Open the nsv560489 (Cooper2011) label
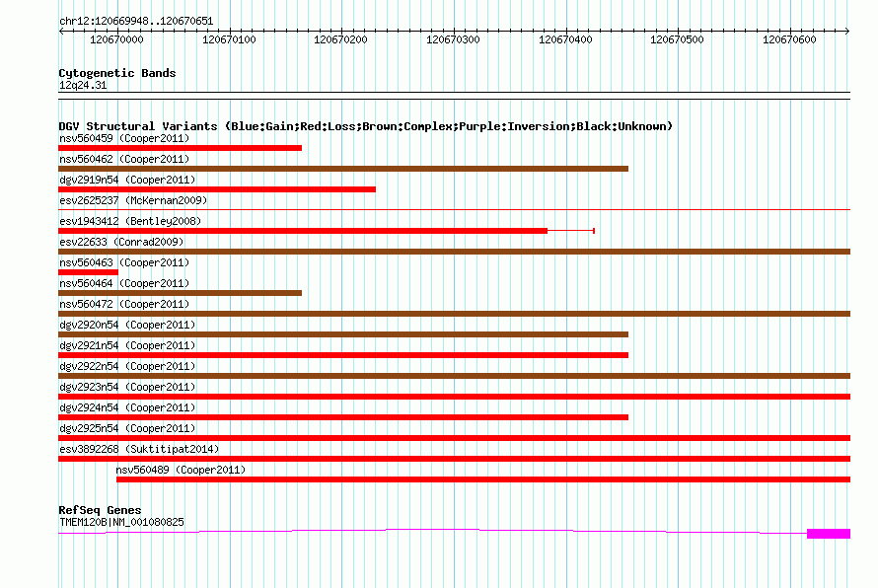The width and height of the screenshot is (878, 588). [x=181, y=470]
